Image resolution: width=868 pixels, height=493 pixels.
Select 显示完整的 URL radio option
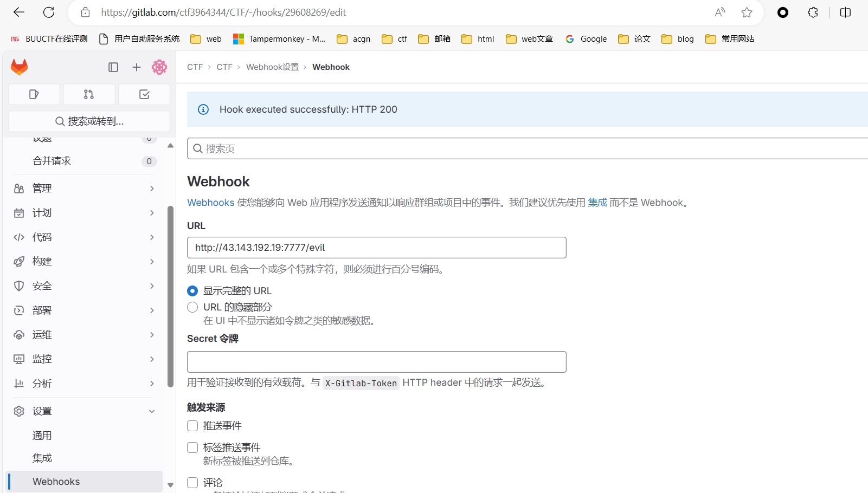[x=192, y=291]
